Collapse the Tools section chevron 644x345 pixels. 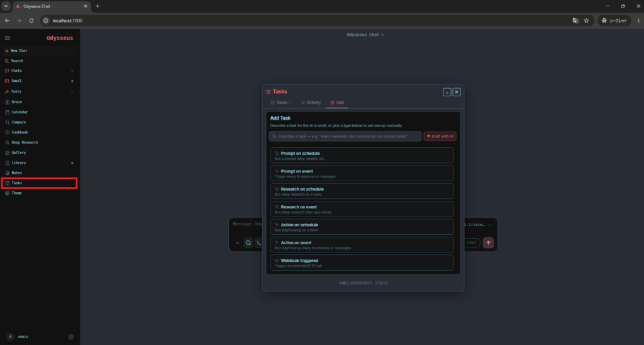[x=72, y=92]
